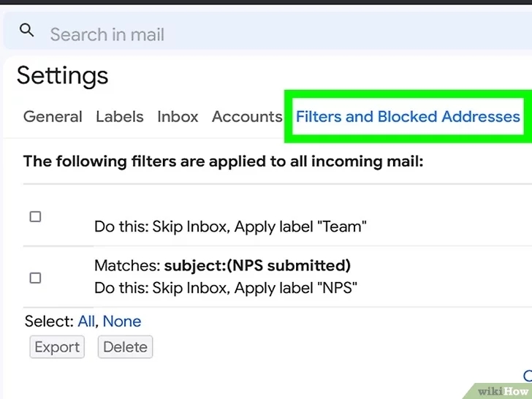The width and height of the screenshot is (532, 399).
Task: Check the NPS submitted filter checkbox
Action: point(35,278)
